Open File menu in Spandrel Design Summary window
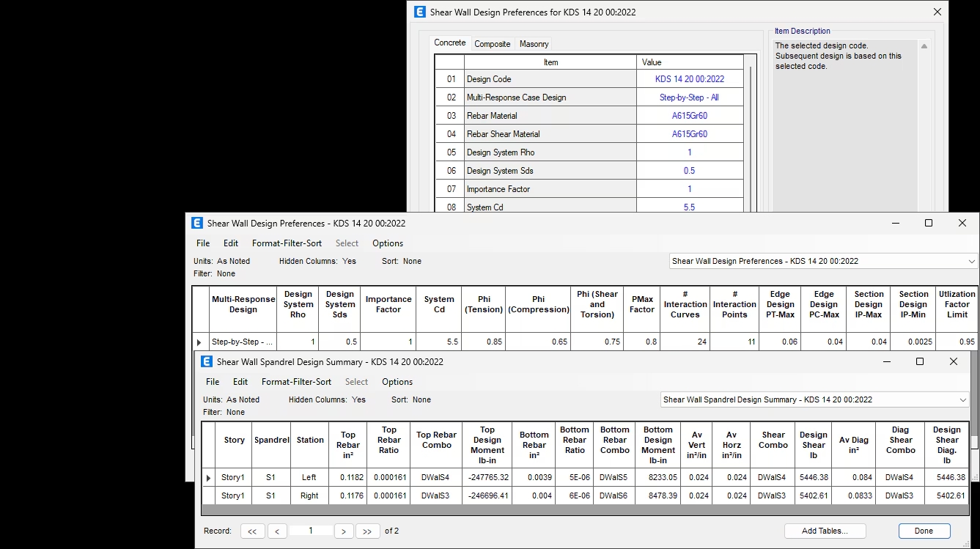The height and width of the screenshot is (549, 980). click(x=213, y=382)
